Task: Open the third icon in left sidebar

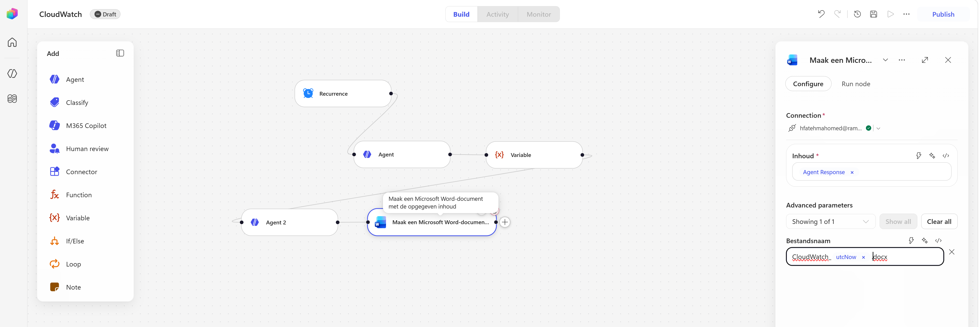Action: pos(12,99)
